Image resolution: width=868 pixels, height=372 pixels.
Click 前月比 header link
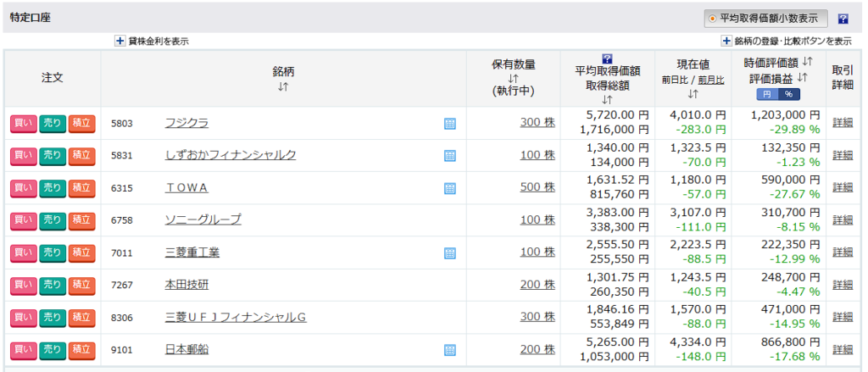pos(711,80)
